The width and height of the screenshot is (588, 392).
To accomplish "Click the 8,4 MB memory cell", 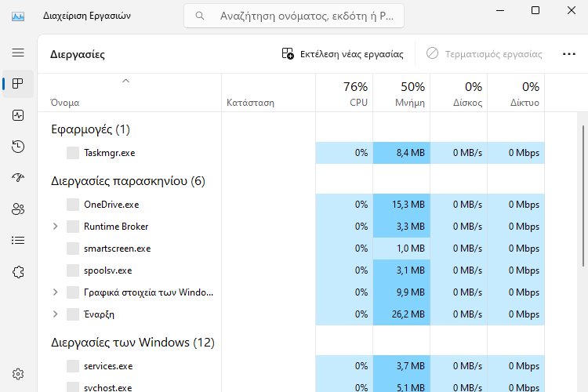I will 401,153.
